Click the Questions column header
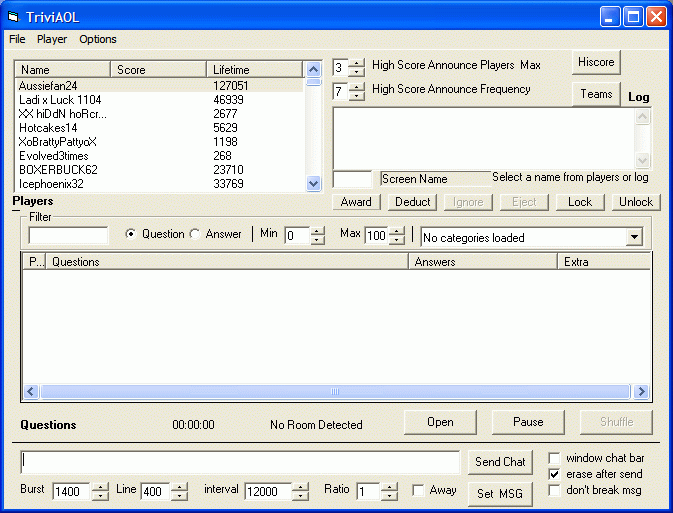This screenshot has width=673, height=513. coord(227,262)
